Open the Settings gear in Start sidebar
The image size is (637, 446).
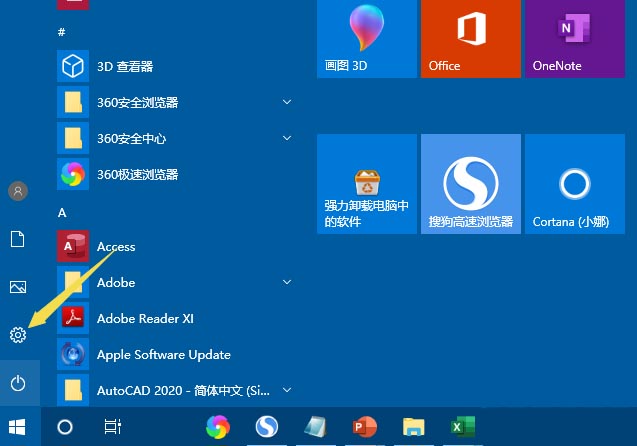coord(18,335)
